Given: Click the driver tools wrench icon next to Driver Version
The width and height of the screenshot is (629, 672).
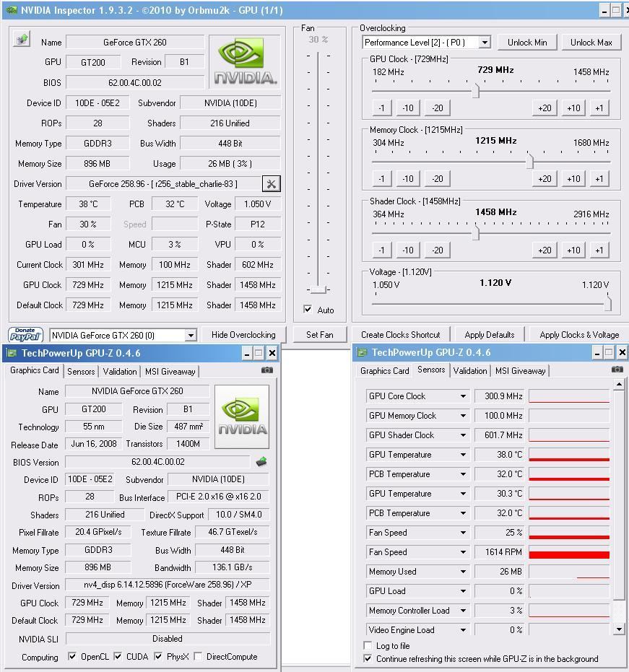Looking at the screenshot, I should (272, 184).
